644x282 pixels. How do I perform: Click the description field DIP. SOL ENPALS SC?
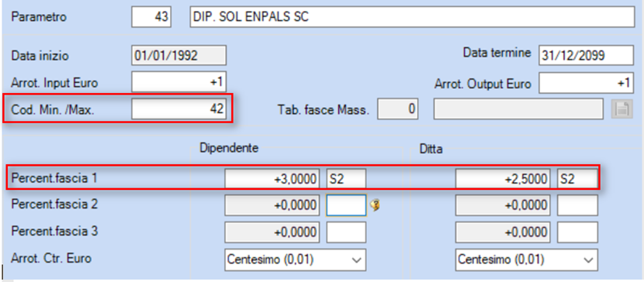(x=412, y=17)
